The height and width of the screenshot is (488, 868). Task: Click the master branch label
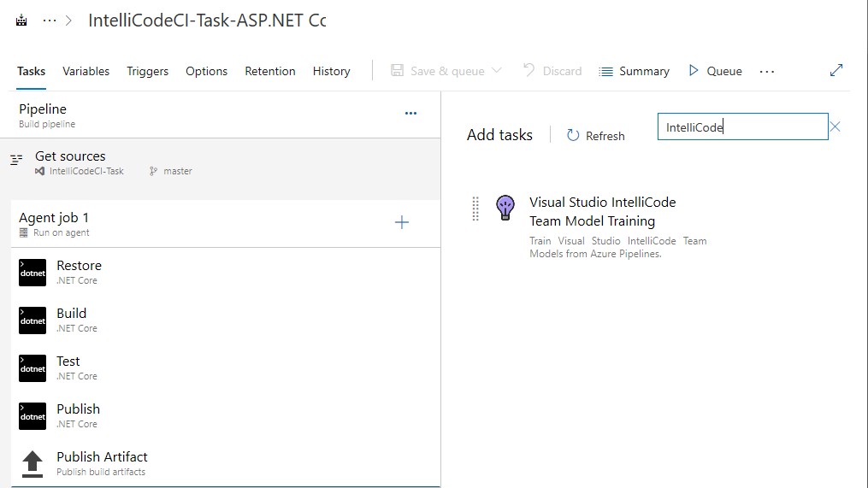pyautogui.click(x=178, y=171)
